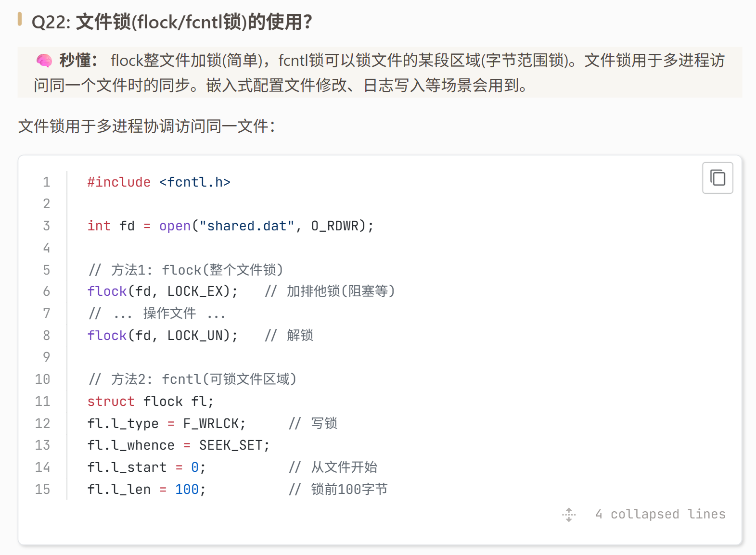Click the fl.l_whence = SEEK_SET line
Screen dimensions: 756x555
(179, 445)
